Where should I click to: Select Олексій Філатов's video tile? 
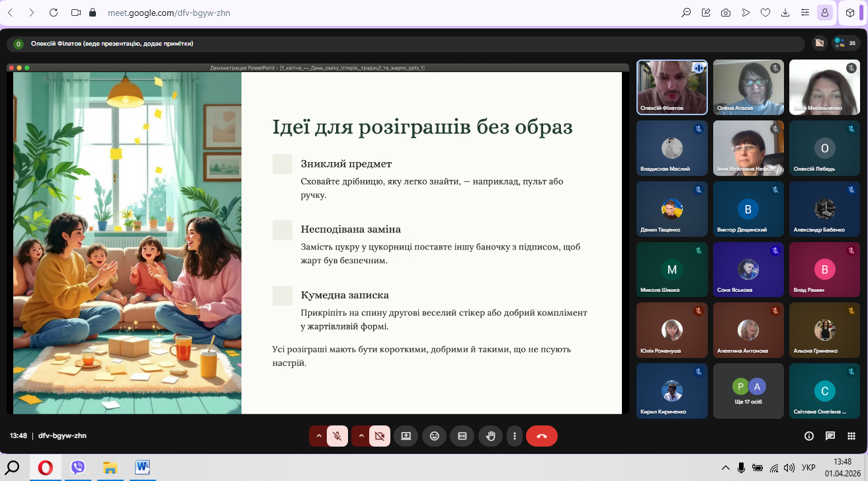click(672, 87)
